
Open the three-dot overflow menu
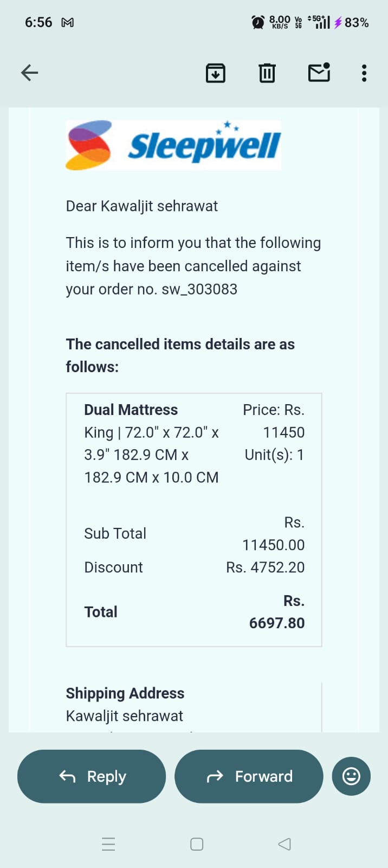click(x=364, y=73)
